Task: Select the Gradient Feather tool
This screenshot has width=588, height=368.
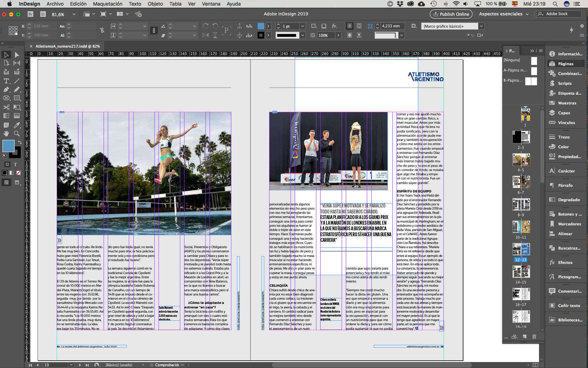Action: [x=17, y=116]
